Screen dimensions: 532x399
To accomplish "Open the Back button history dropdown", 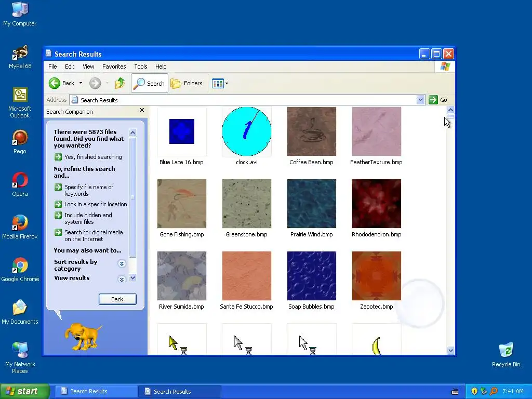I will click(81, 83).
